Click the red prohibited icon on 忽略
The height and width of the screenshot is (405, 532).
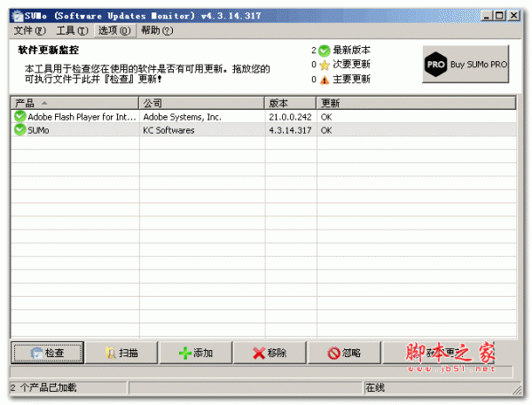tap(333, 353)
